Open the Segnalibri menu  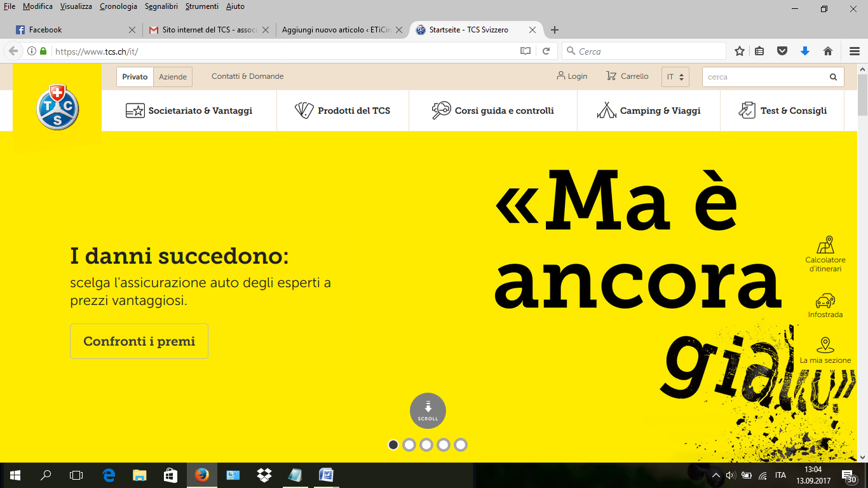161,6
